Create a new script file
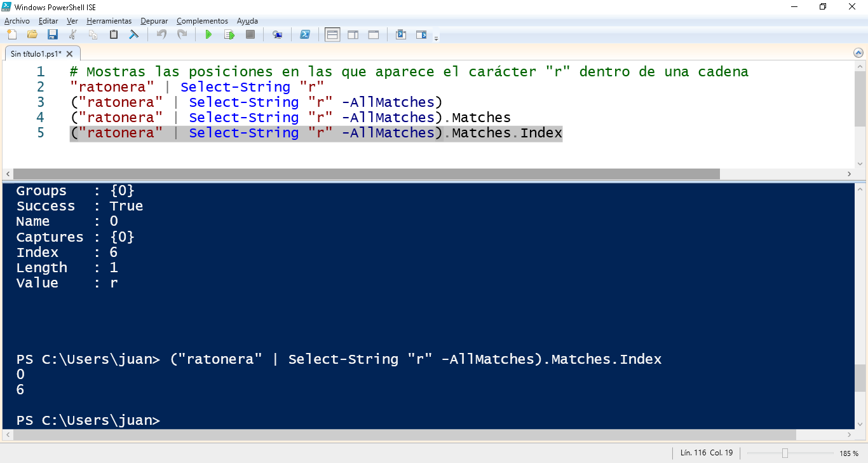The image size is (868, 463). coord(11,34)
